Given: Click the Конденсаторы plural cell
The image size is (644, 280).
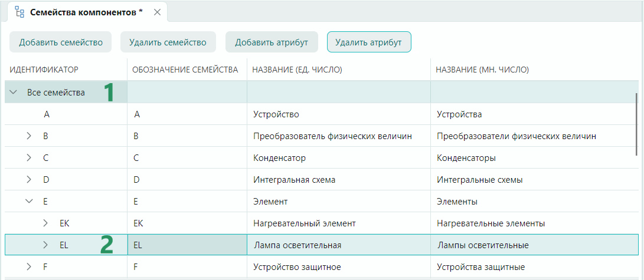Looking at the screenshot, I should click(534, 158).
